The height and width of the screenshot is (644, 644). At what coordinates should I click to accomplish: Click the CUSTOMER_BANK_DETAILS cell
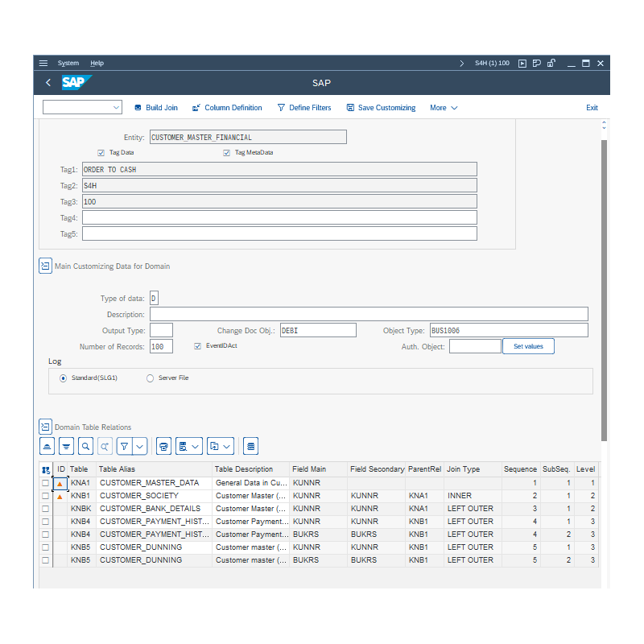click(x=154, y=509)
